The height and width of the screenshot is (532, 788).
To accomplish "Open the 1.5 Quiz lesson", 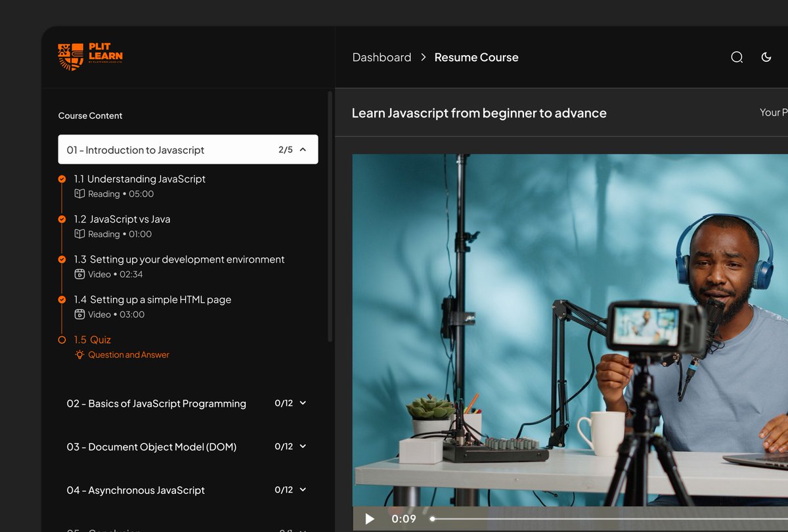I will pyautogui.click(x=93, y=340).
